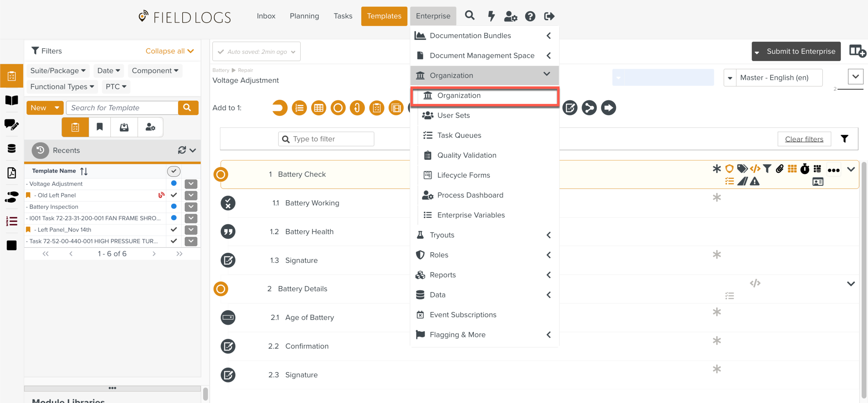Select User Sets in Enterprise menu
The height and width of the screenshot is (403, 868).
pyautogui.click(x=453, y=115)
